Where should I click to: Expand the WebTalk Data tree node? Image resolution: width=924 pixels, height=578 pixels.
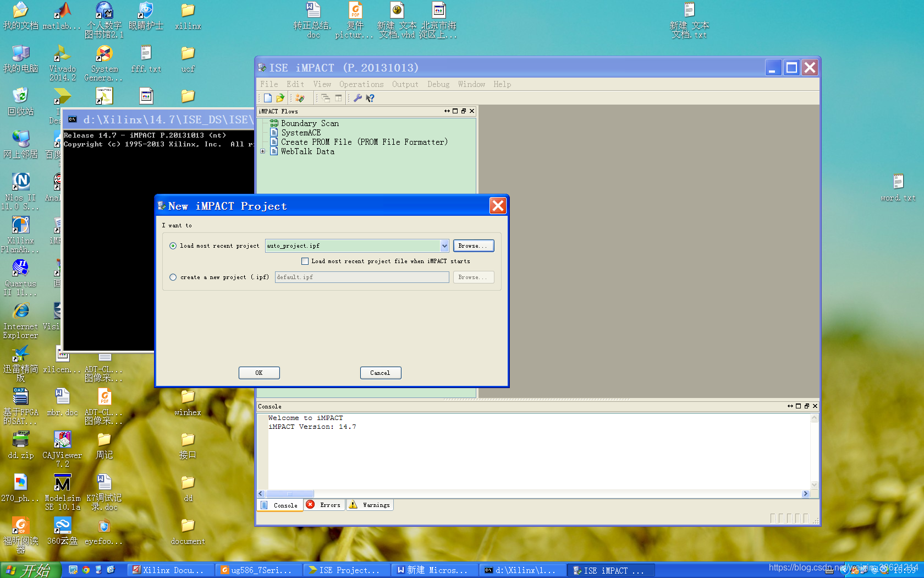263,151
